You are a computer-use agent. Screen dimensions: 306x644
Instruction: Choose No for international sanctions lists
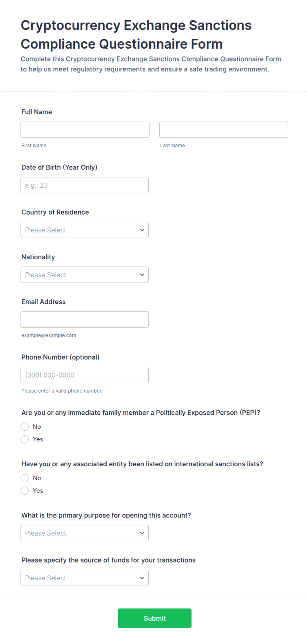click(x=25, y=478)
